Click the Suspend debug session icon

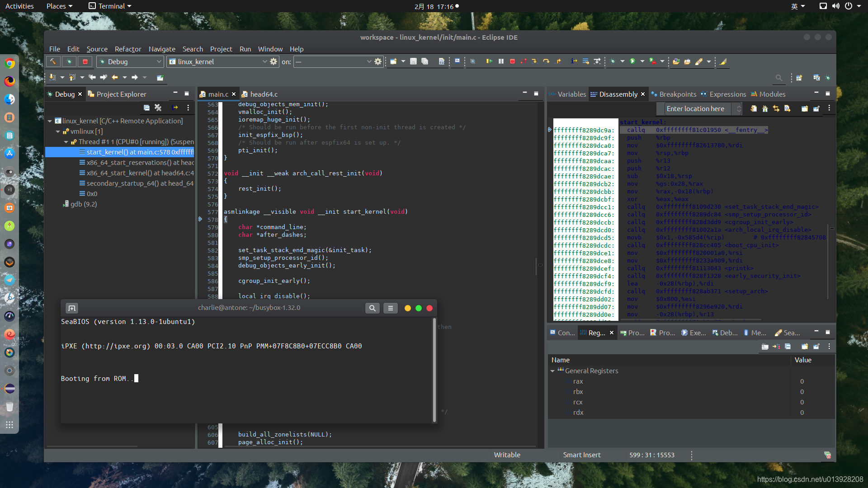tap(501, 62)
